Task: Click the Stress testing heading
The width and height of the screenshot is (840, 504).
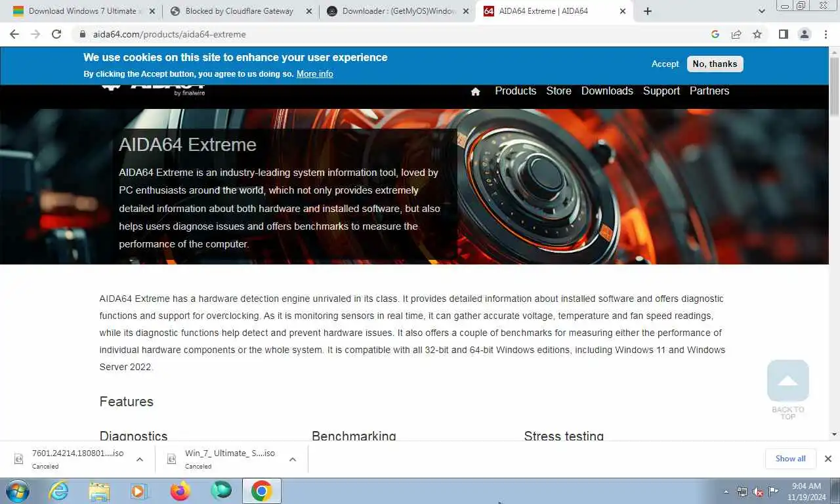Action: [564, 436]
